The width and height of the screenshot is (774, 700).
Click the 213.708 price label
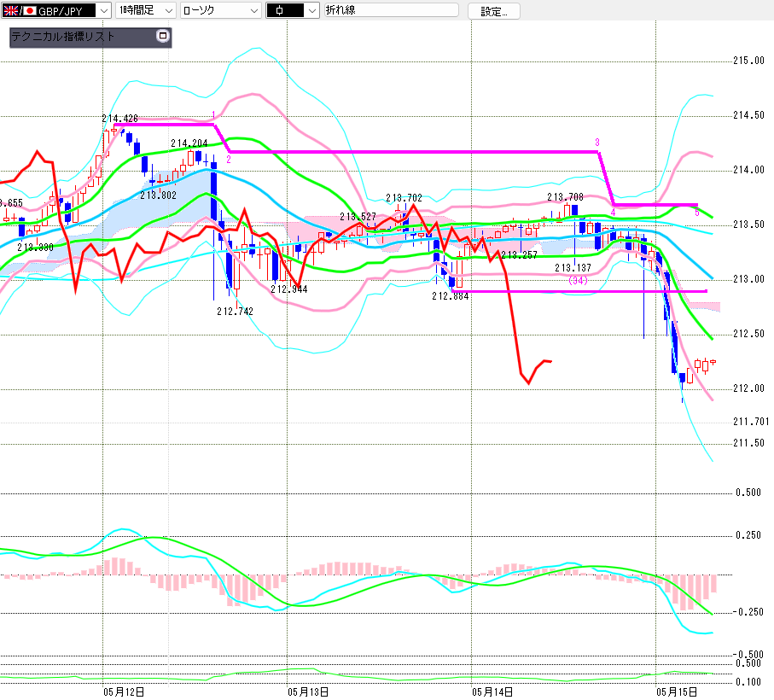click(565, 197)
